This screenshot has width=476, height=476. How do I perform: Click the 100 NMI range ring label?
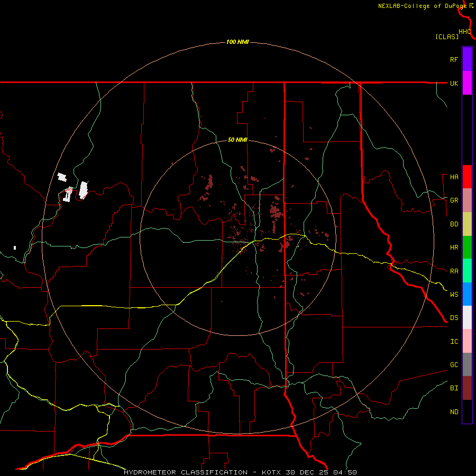click(x=237, y=42)
